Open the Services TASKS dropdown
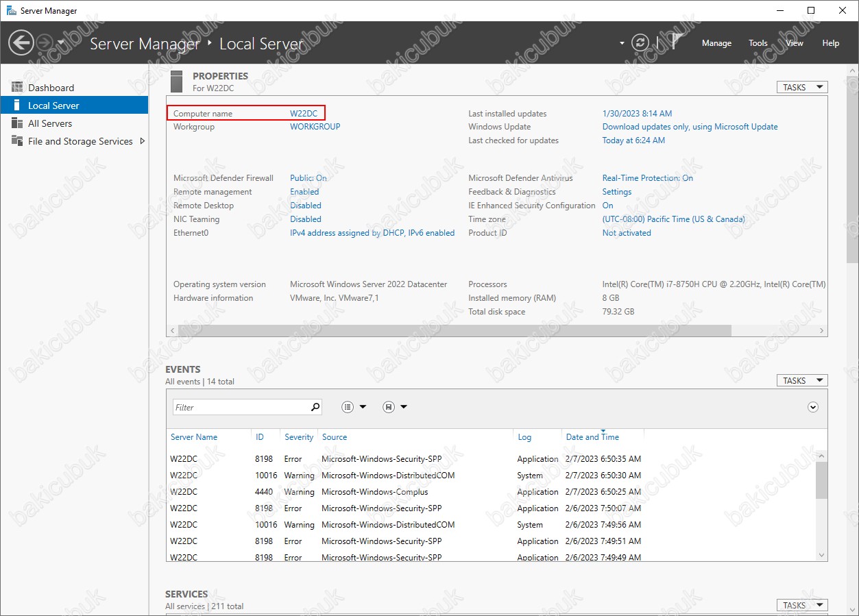Screen dimensions: 859x616 click(x=802, y=605)
